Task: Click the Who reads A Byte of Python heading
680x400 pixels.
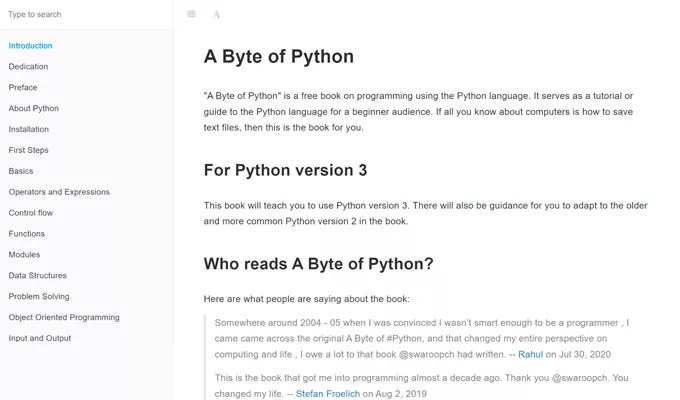Action: tap(318, 264)
